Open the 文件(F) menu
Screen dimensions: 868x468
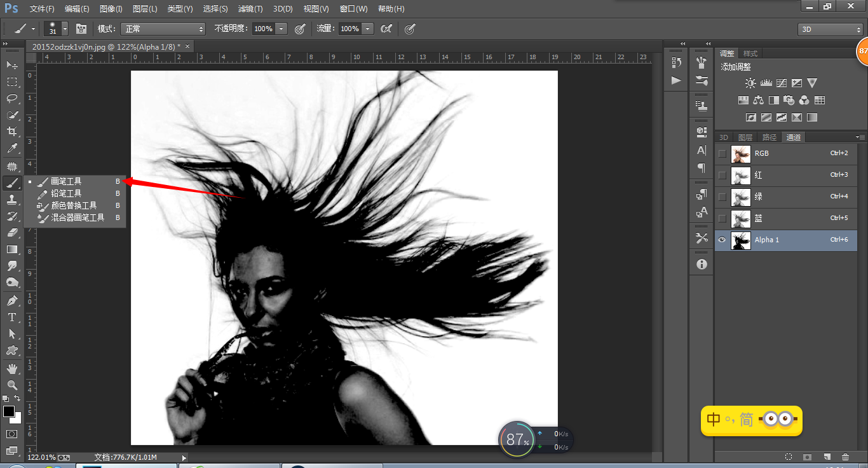(x=42, y=9)
